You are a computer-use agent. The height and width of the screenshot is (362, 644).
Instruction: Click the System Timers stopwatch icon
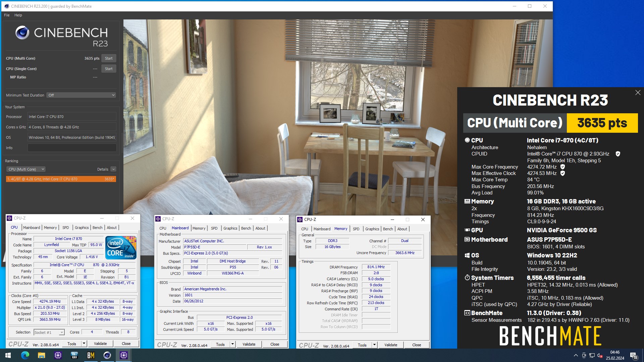click(x=467, y=278)
